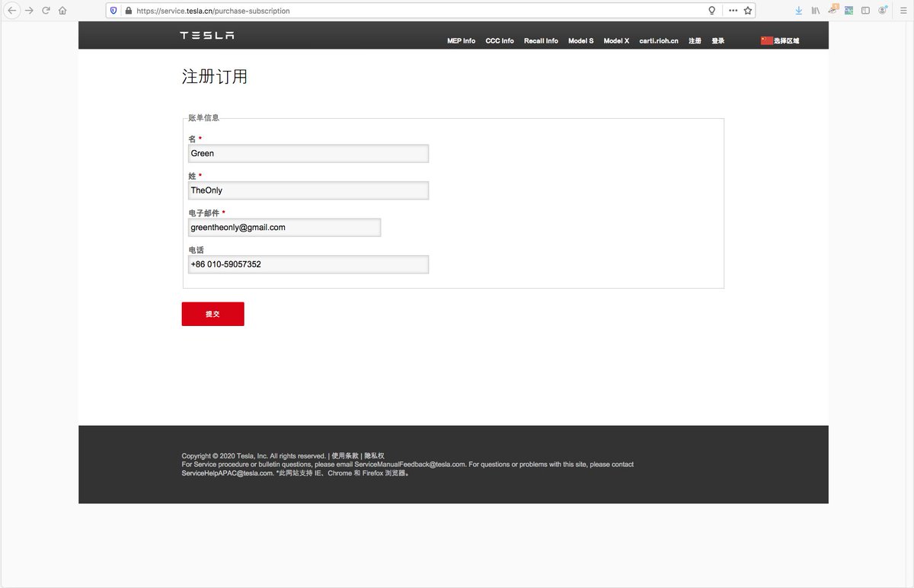Click the browser forward arrow

[29, 11]
